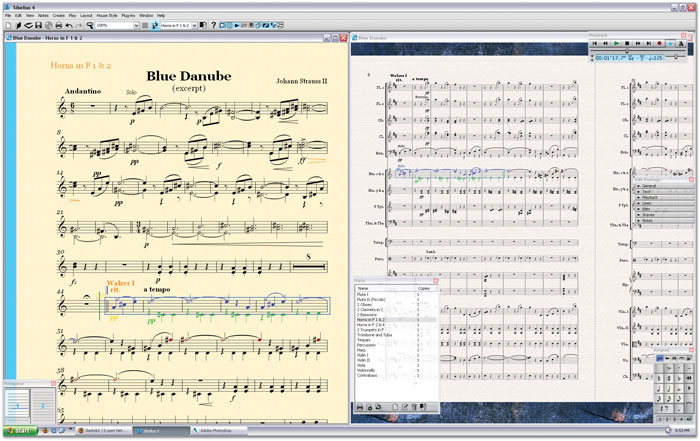Click the new part page icon in Parts window
Screen dimensions: 700x441
pyautogui.click(x=395, y=407)
